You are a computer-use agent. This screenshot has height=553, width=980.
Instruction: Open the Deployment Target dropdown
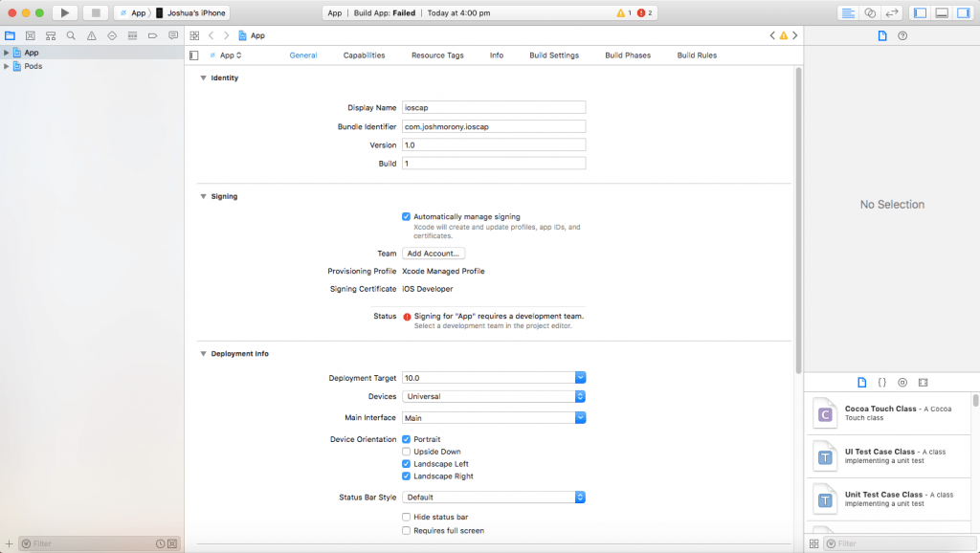coord(581,377)
